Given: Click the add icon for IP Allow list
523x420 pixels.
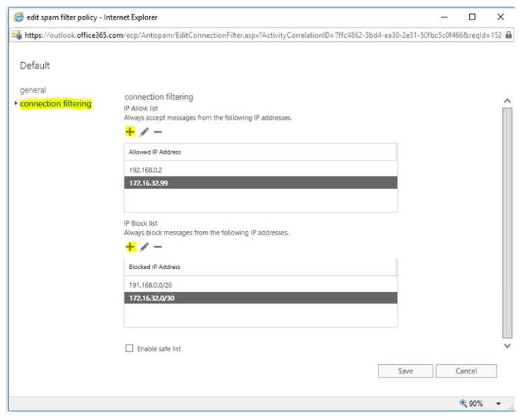Looking at the screenshot, I should pos(130,132).
